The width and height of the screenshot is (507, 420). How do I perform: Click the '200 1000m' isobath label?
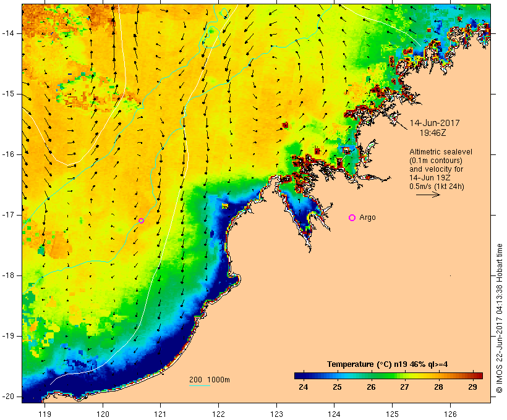[210, 380]
